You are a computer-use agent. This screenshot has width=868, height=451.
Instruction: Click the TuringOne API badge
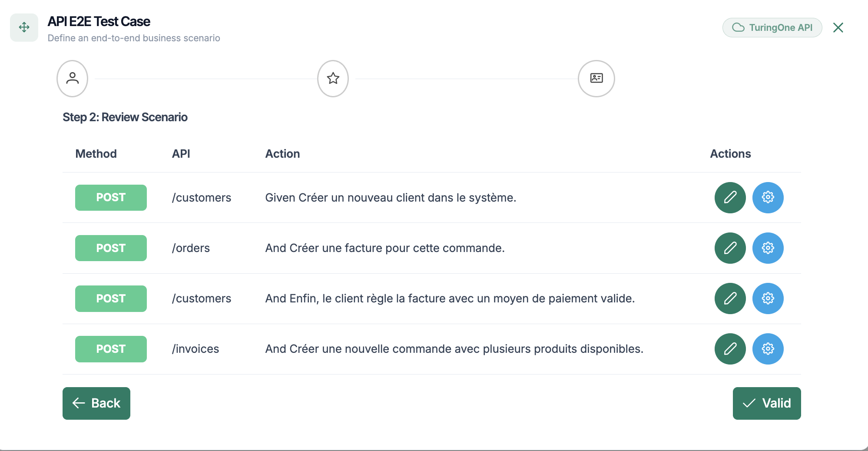[x=772, y=28]
